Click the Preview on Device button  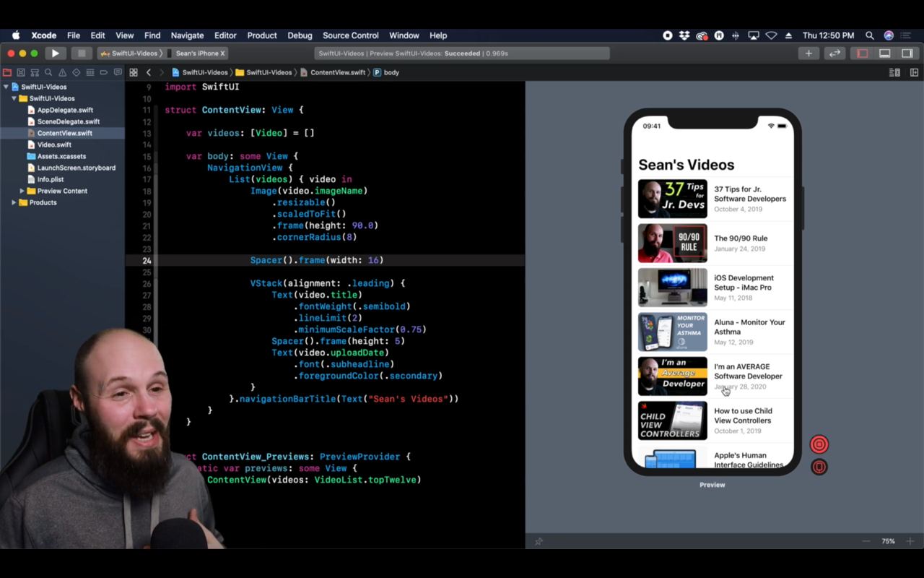(819, 467)
